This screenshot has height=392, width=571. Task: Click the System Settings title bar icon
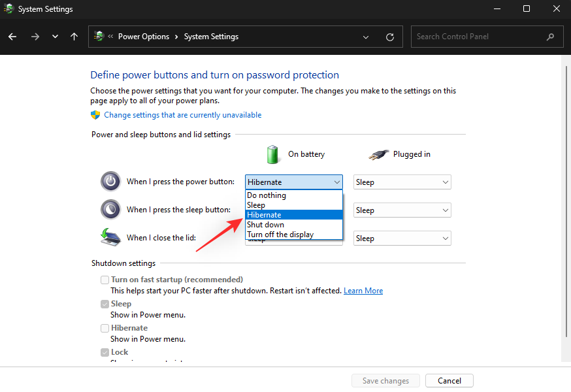pos(8,8)
